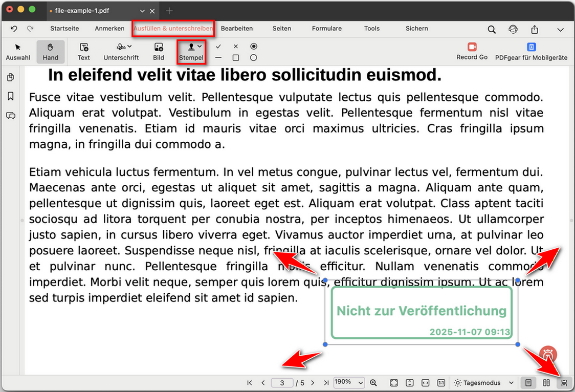This screenshot has height=392, width=575.
Task: Open the Formulare ribbon tab
Action: pos(326,29)
